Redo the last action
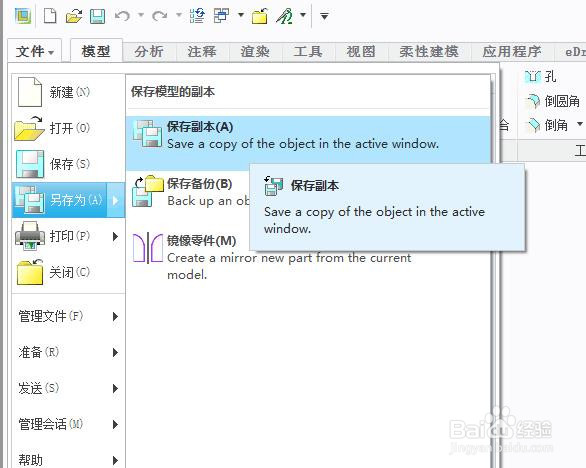Viewport: 586px width, 468px height. click(160, 16)
